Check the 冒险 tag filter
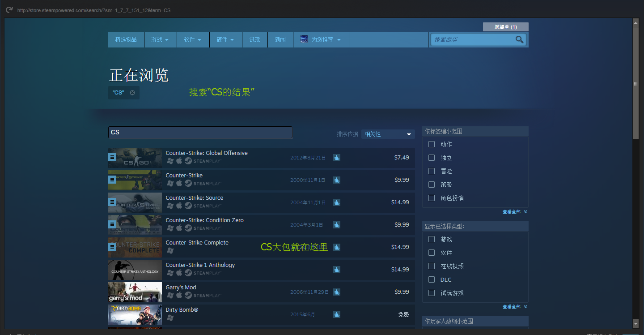Image resolution: width=644 pixels, height=335 pixels. pyautogui.click(x=432, y=171)
